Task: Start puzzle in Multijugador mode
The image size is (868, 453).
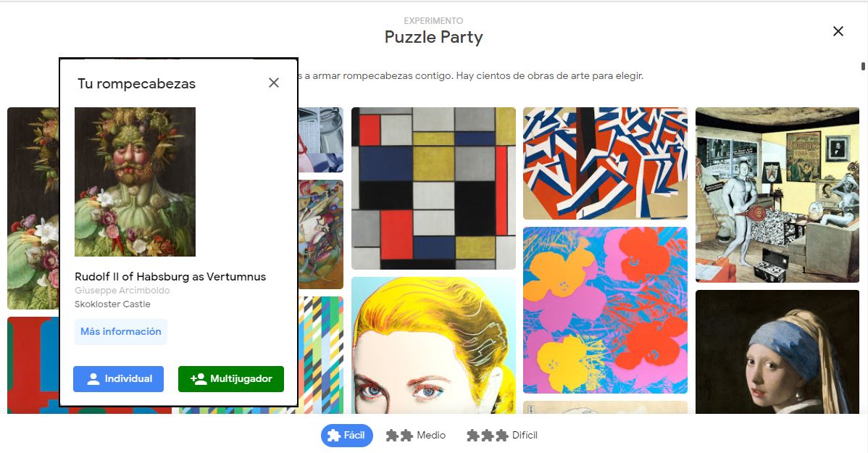Action: coord(231,379)
